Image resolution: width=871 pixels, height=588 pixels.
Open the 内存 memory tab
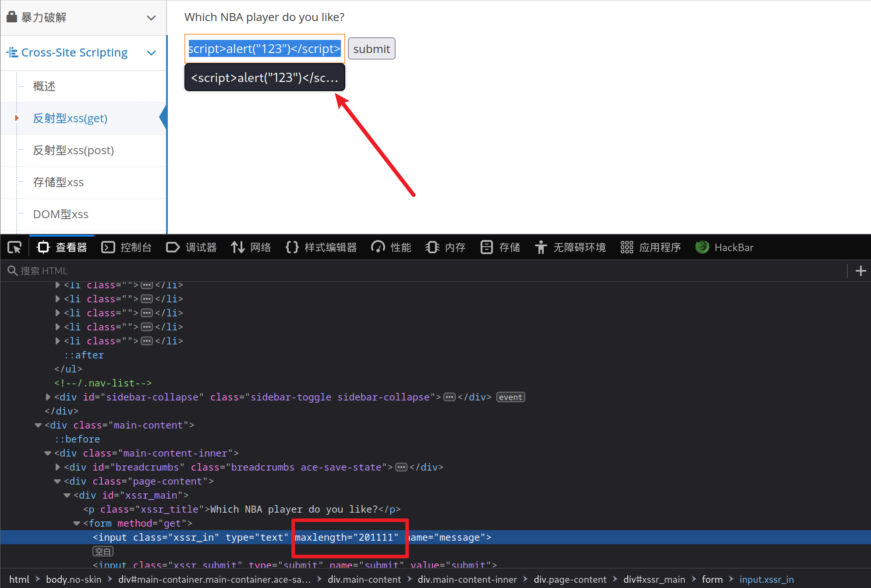[x=446, y=248]
